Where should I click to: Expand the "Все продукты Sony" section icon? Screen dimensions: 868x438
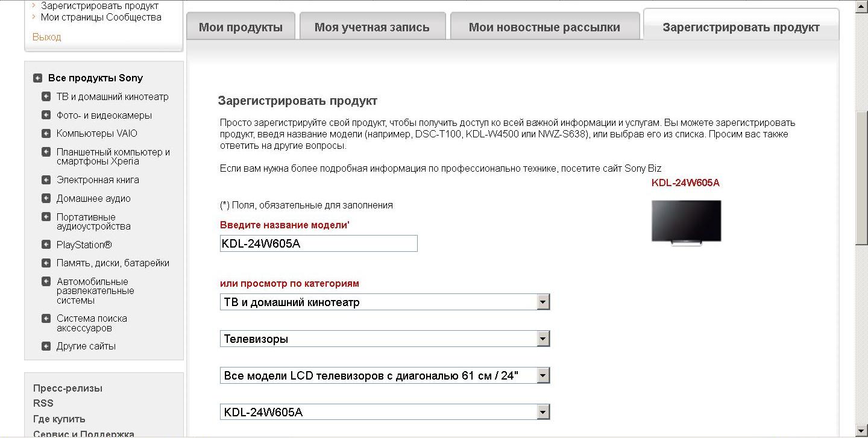tap(39, 78)
